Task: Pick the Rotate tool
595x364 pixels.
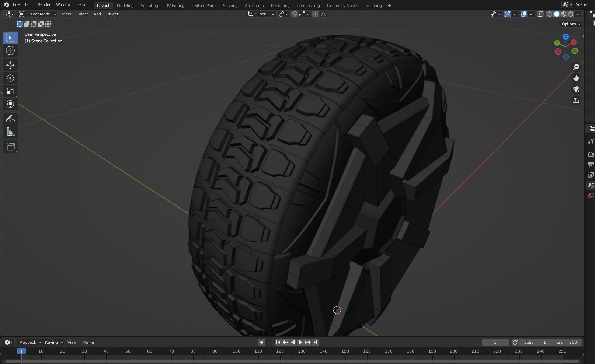Action: [x=10, y=78]
